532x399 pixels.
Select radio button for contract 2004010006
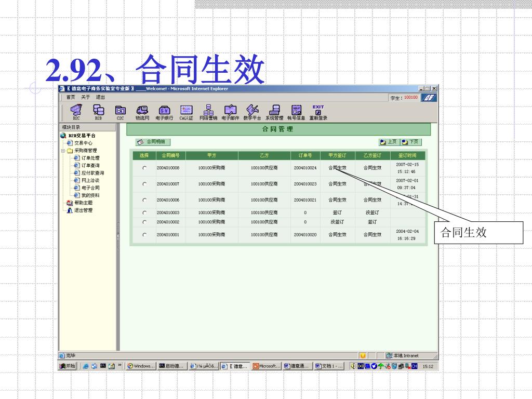pyautogui.click(x=144, y=200)
